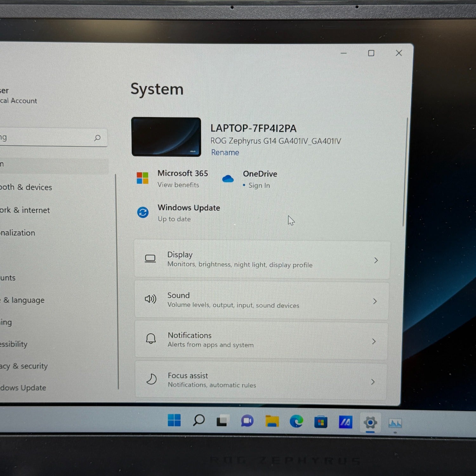Click the Rename link under device name
The image size is (476, 476).
225,153
